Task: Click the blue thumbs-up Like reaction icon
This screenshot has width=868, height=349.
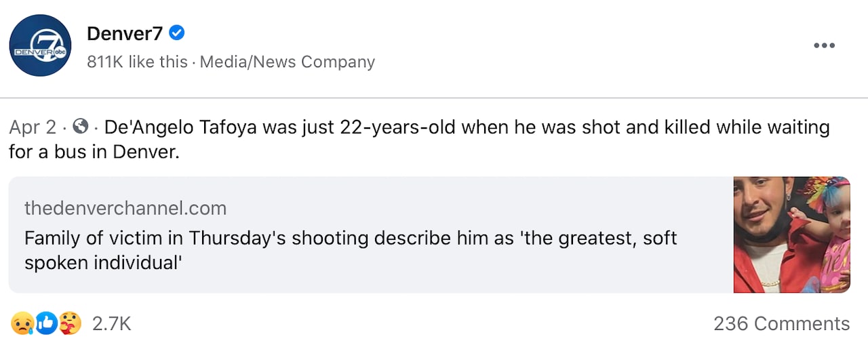Action: pyautogui.click(x=46, y=323)
